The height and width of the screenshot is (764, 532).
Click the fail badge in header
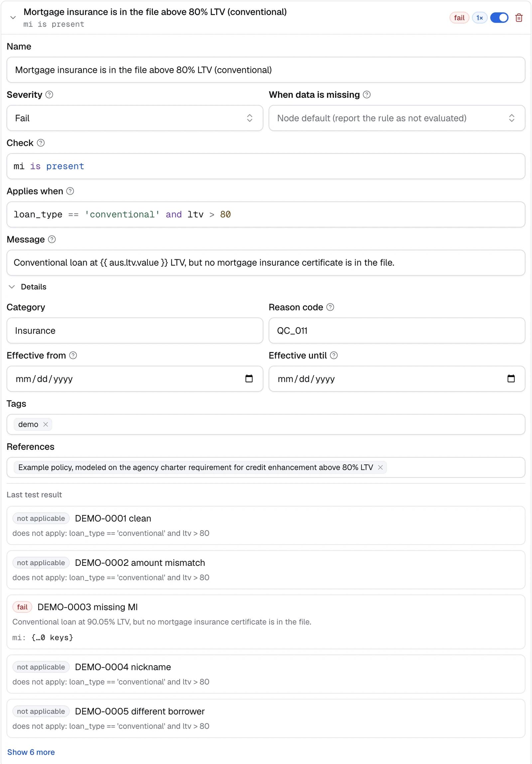459,18
